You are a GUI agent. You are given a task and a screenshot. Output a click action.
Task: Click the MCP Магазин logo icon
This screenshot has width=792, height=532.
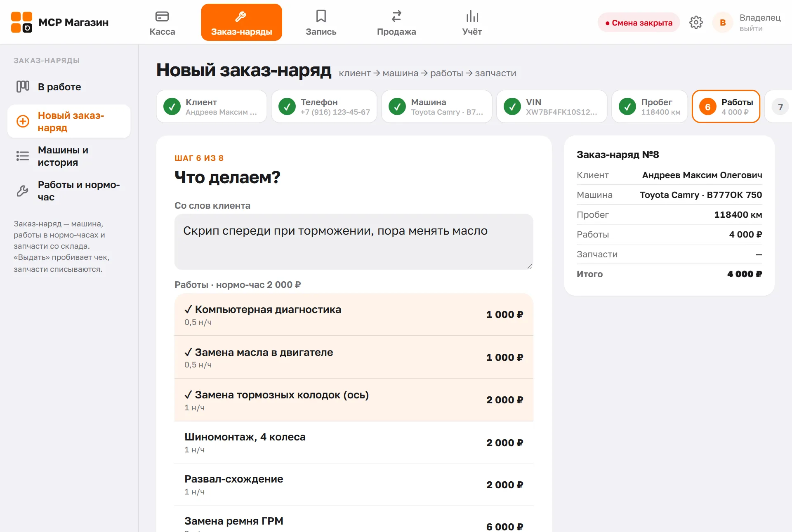21,22
